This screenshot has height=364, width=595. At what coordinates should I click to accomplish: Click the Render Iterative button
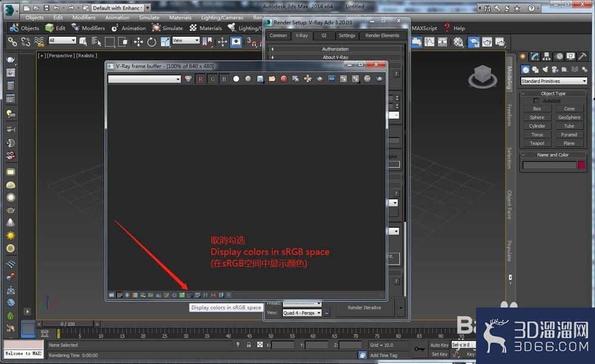point(364,308)
